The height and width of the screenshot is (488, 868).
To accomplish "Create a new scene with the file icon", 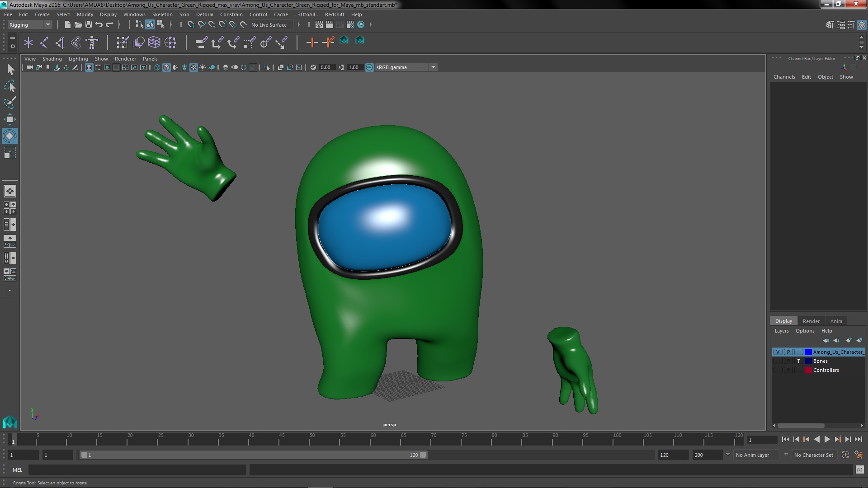I will [x=67, y=25].
